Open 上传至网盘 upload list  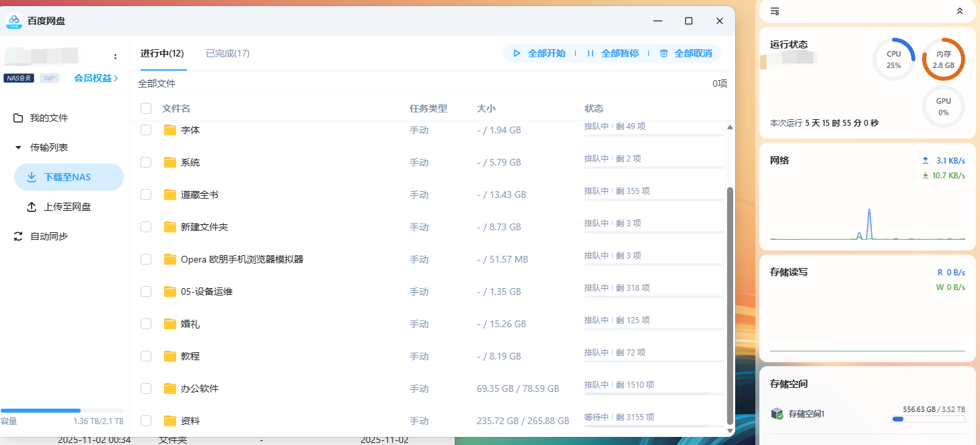click(x=67, y=207)
